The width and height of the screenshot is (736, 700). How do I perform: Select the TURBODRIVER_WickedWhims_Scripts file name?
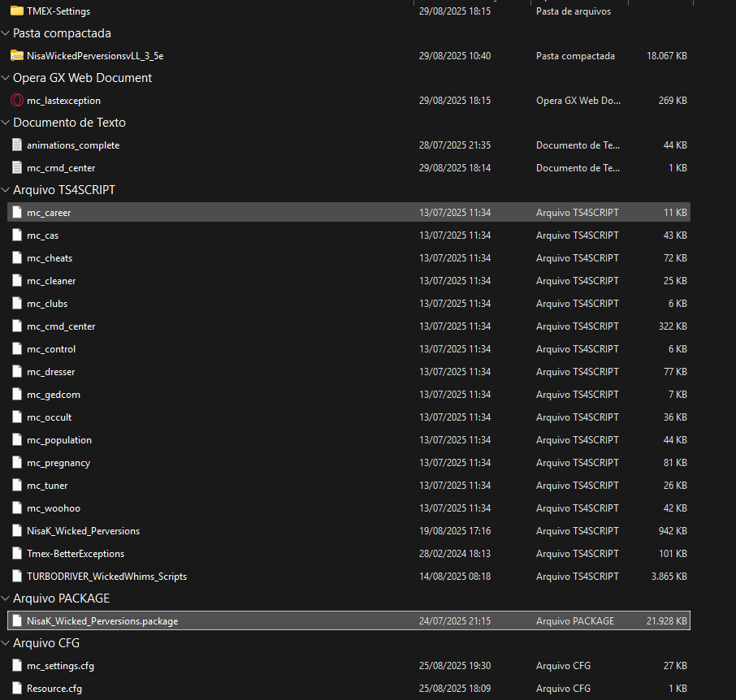pyautogui.click(x=106, y=576)
